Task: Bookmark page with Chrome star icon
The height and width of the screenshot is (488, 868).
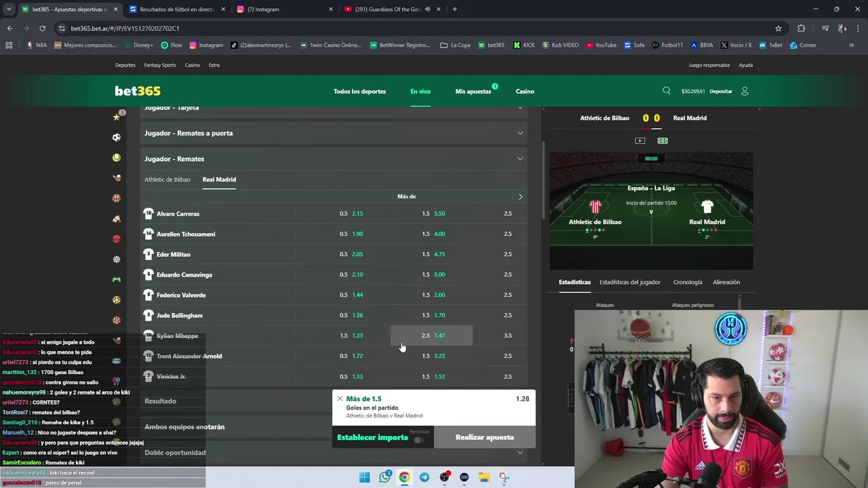Action: (x=778, y=28)
